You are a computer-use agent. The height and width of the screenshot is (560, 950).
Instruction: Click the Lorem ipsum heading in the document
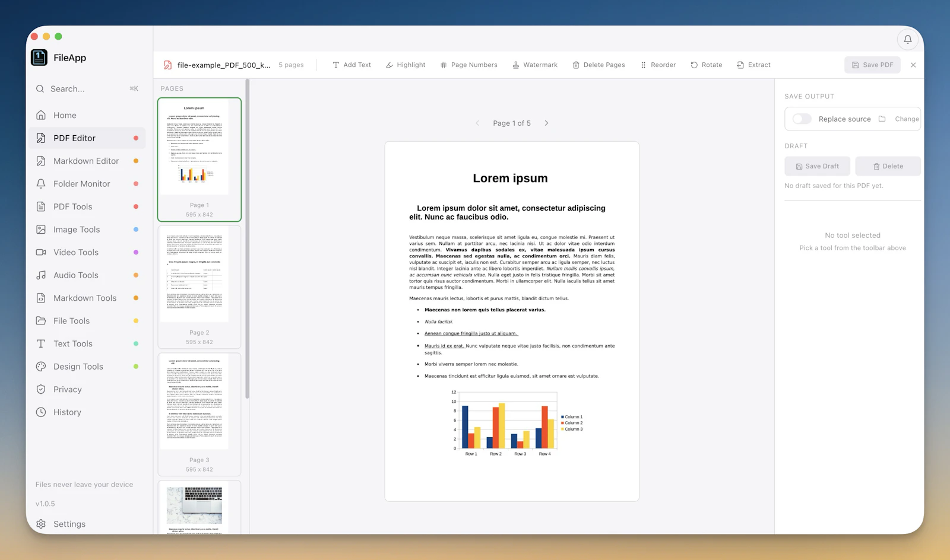(x=510, y=179)
